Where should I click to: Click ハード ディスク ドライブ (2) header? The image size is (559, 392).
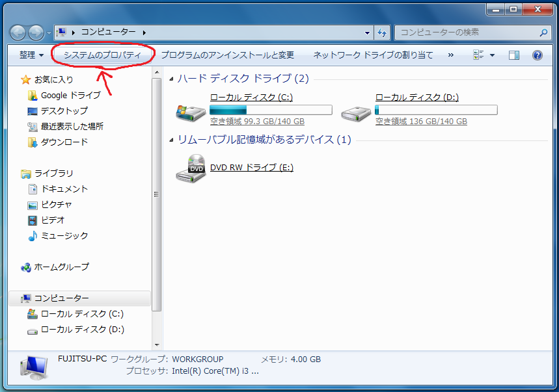243,78
